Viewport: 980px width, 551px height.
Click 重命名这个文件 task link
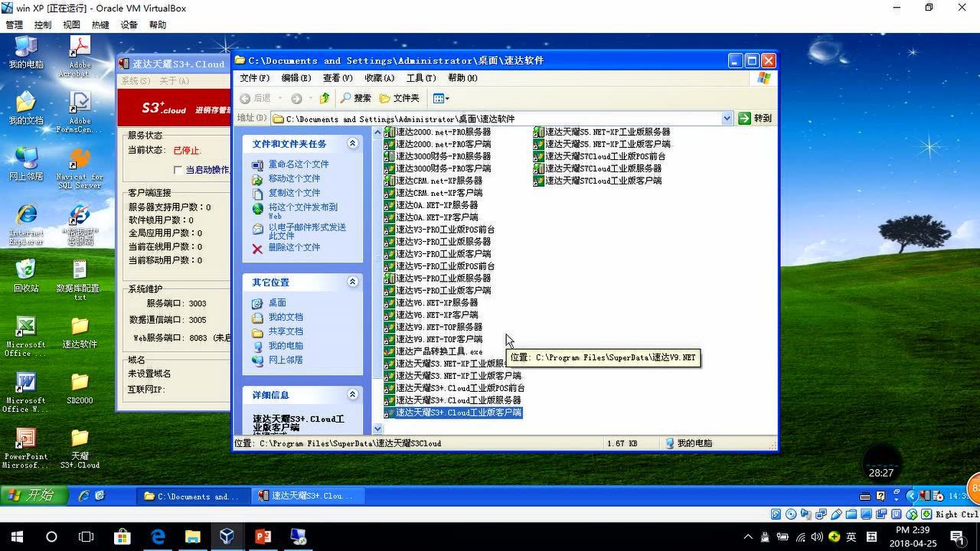pyautogui.click(x=299, y=165)
